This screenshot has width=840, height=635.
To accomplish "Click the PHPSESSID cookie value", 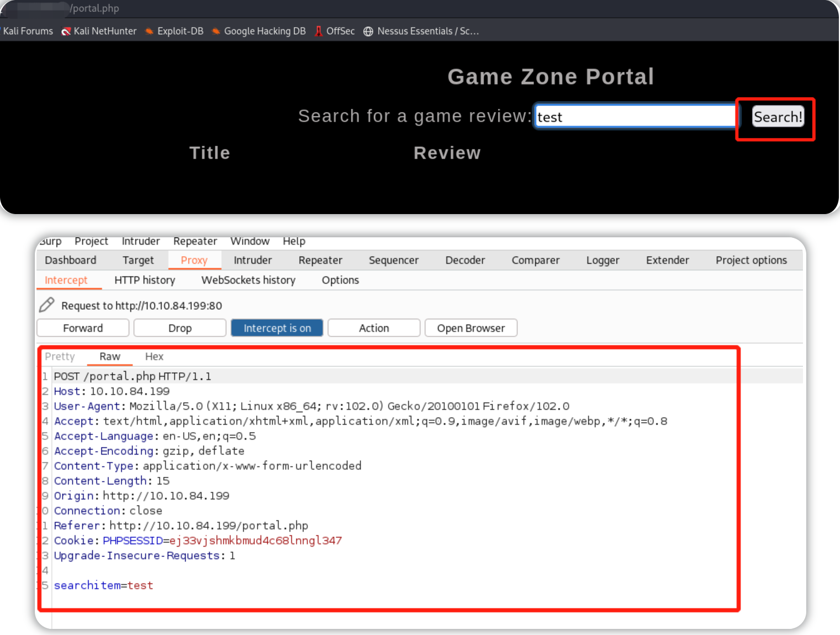I will [255, 540].
